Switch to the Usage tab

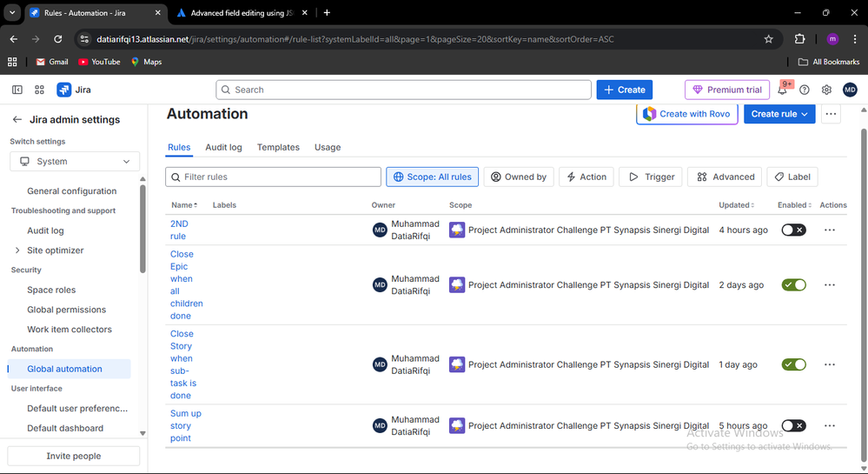pos(328,148)
